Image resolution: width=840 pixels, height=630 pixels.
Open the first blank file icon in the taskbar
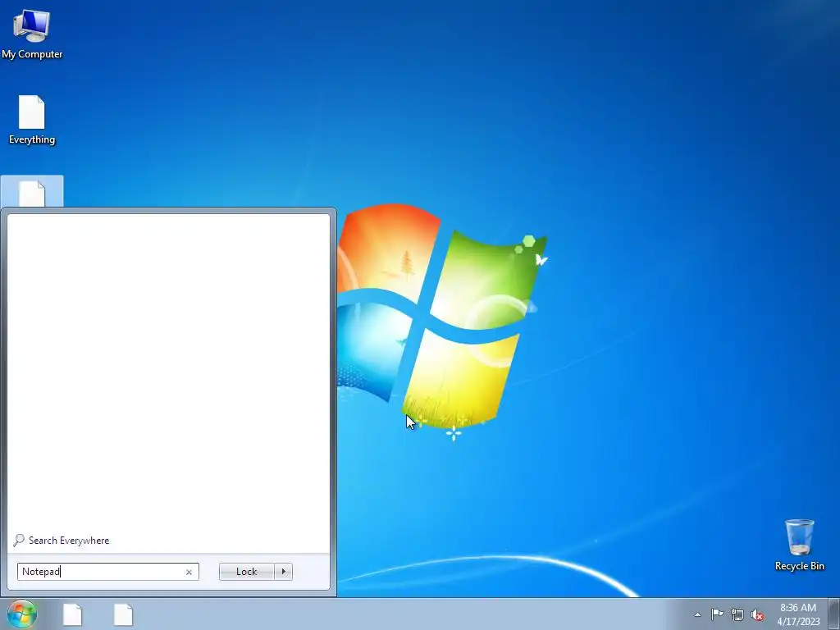tap(72, 614)
